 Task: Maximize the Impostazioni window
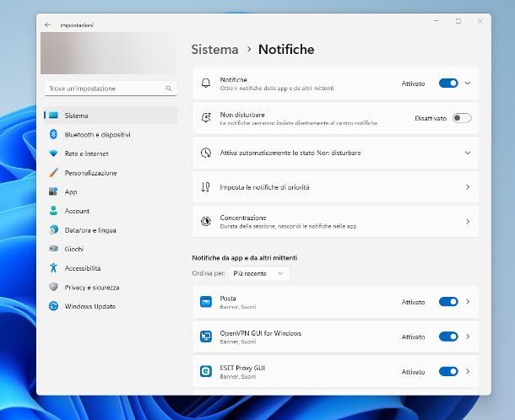(x=458, y=21)
